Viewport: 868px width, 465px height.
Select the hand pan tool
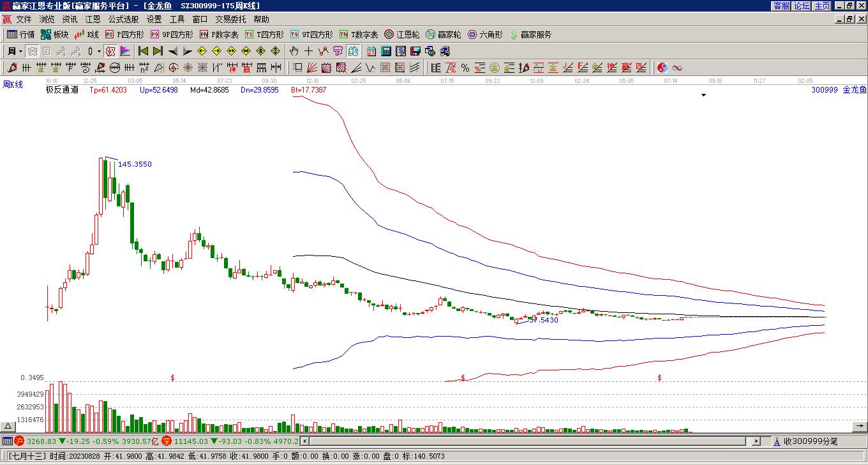[294, 51]
